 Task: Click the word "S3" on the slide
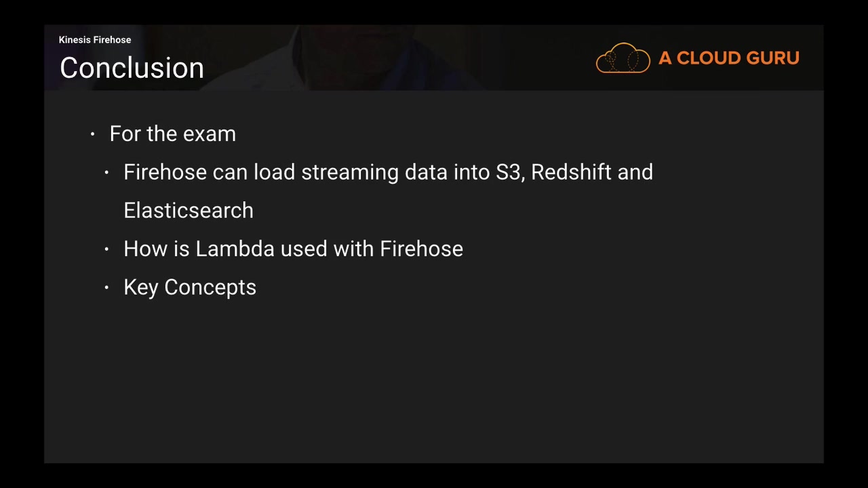[509, 172]
